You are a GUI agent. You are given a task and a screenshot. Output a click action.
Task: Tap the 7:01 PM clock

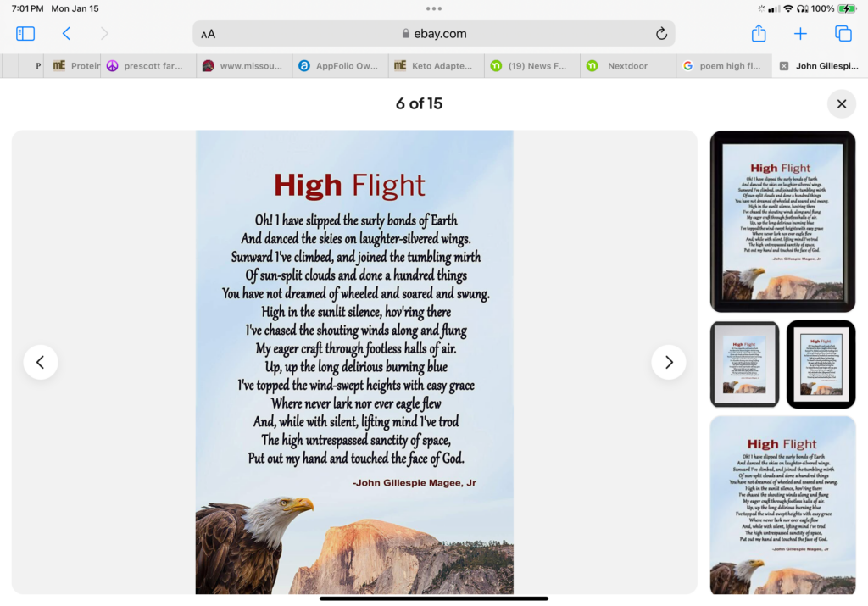coord(27,8)
